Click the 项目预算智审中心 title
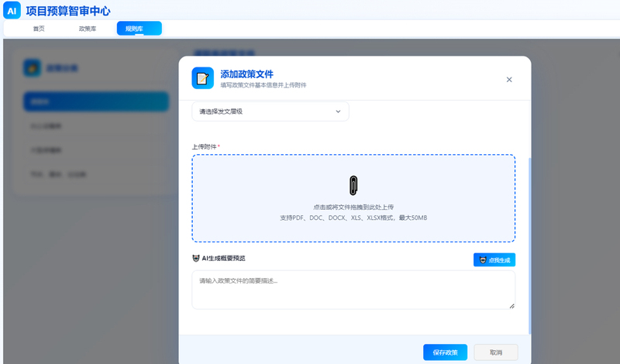The image size is (620, 364). pos(68,11)
